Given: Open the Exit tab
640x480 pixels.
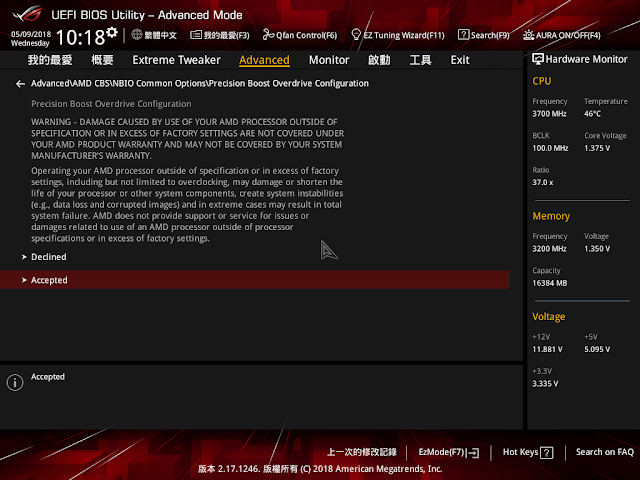Looking at the screenshot, I should coord(460,60).
